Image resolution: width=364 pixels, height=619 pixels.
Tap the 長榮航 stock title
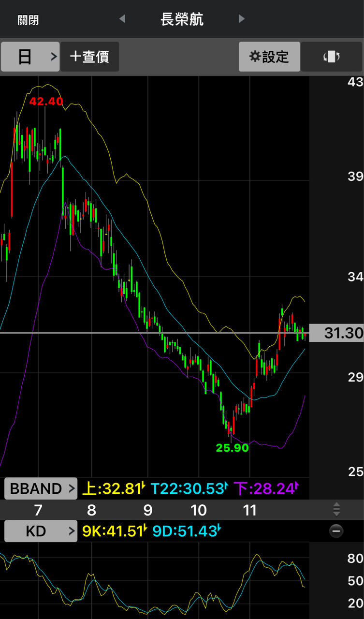coord(182,19)
